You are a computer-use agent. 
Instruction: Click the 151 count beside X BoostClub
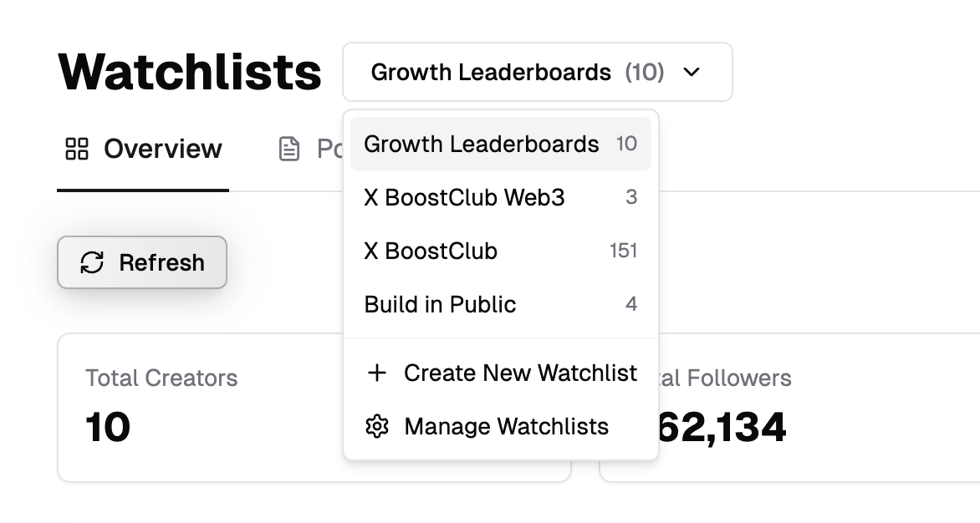(623, 251)
